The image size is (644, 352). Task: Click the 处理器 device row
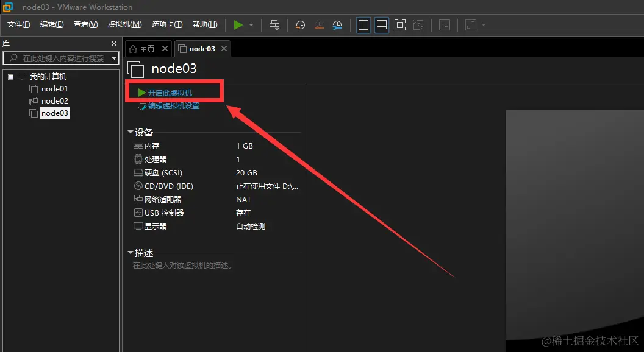[216, 159]
